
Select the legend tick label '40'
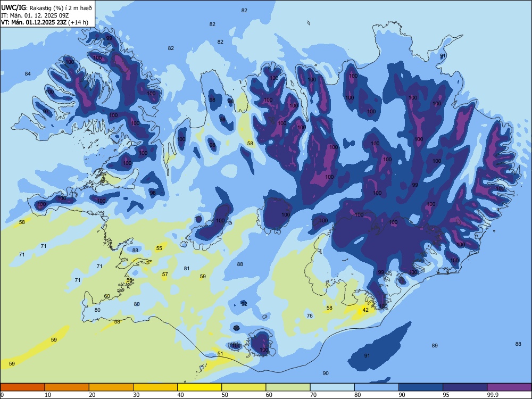tap(181, 395)
